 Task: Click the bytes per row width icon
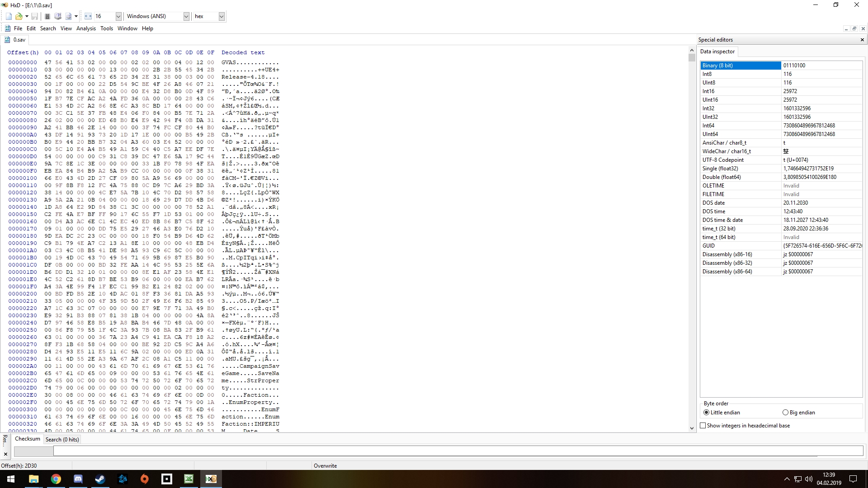point(88,16)
